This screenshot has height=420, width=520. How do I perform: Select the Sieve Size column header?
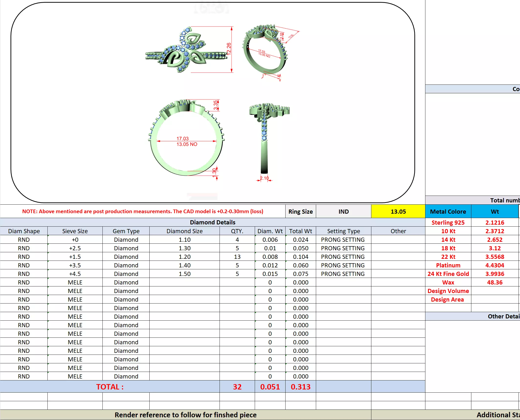pyautogui.click(x=75, y=231)
